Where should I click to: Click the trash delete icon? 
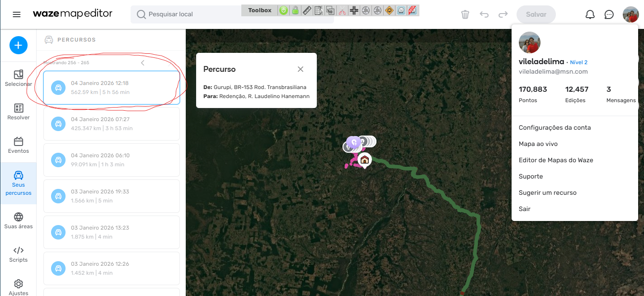pyautogui.click(x=465, y=14)
